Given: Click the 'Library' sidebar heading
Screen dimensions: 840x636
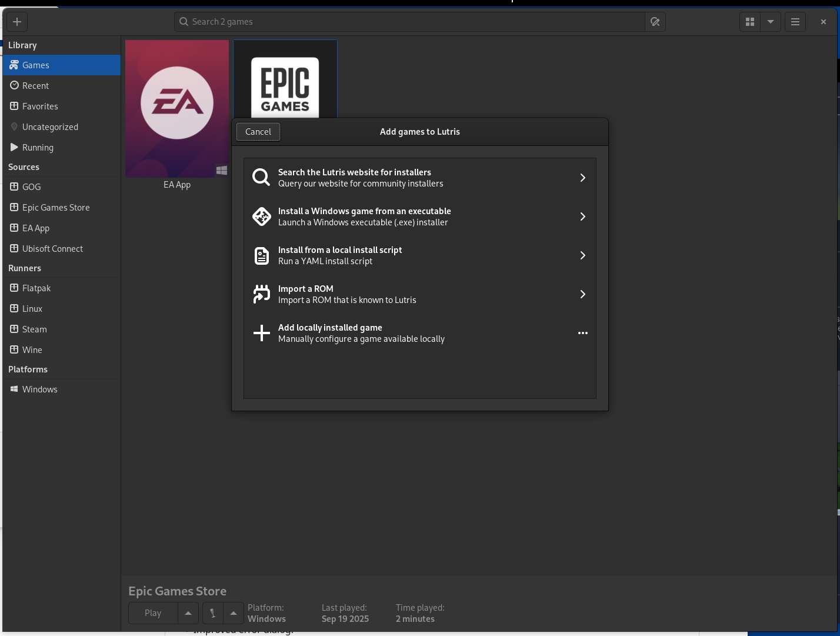Looking at the screenshot, I should tap(22, 45).
